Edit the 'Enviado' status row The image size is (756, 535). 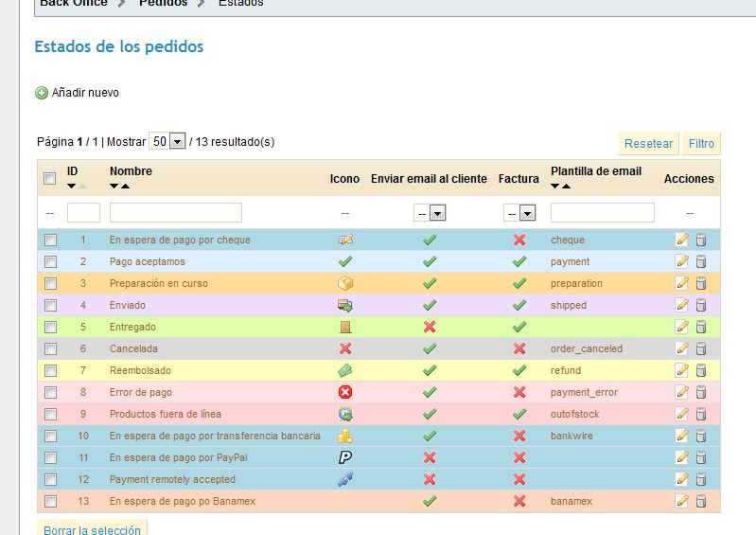click(682, 305)
